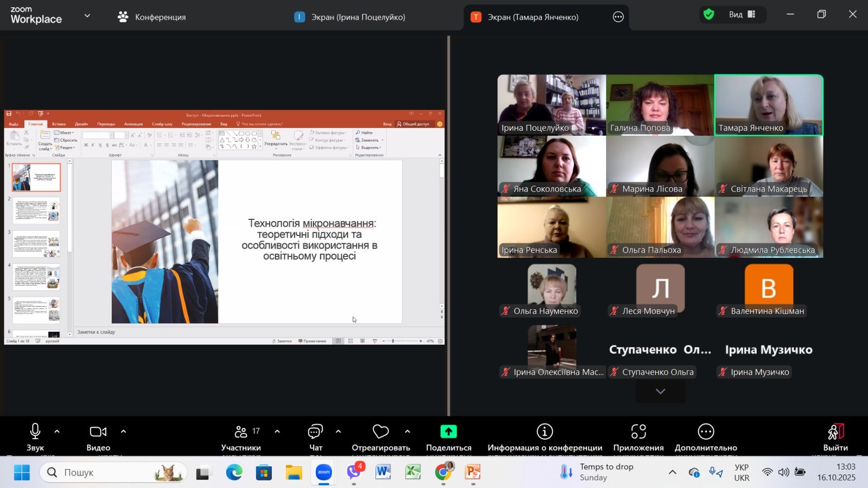868x488 pixels.
Task: Toggle the View layout button
Action: tap(742, 15)
